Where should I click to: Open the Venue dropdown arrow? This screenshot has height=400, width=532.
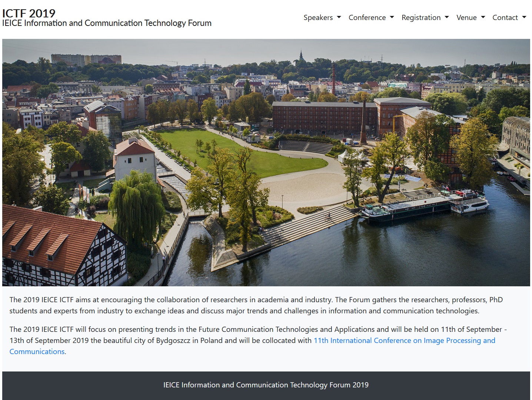482,17
